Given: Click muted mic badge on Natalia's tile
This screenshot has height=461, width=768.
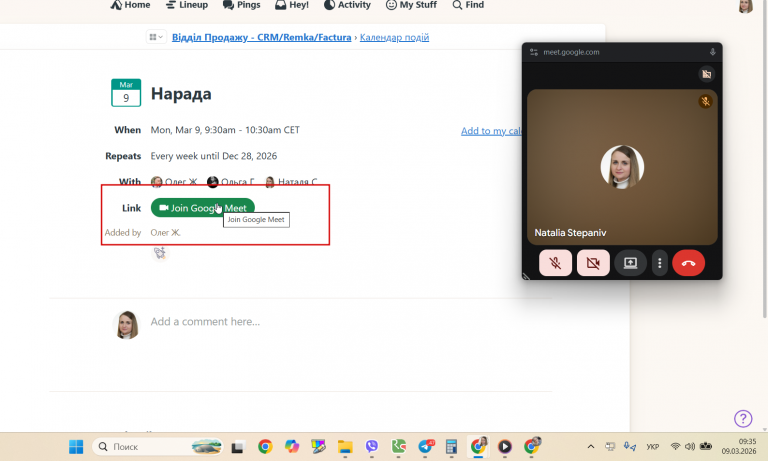Looking at the screenshot, I should (x=705, y=101).
